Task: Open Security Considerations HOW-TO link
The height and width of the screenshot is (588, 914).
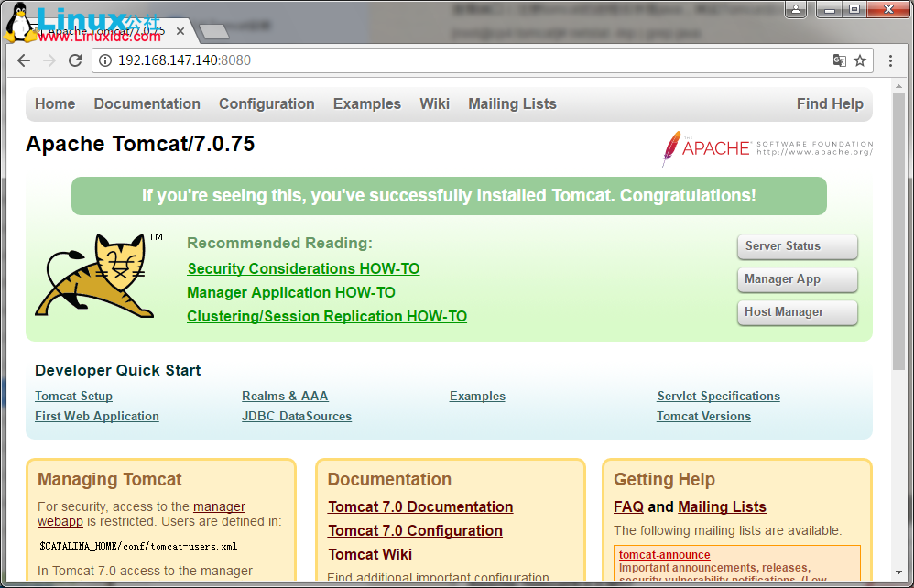Action: pyautogui.click(x=303, y=268)
